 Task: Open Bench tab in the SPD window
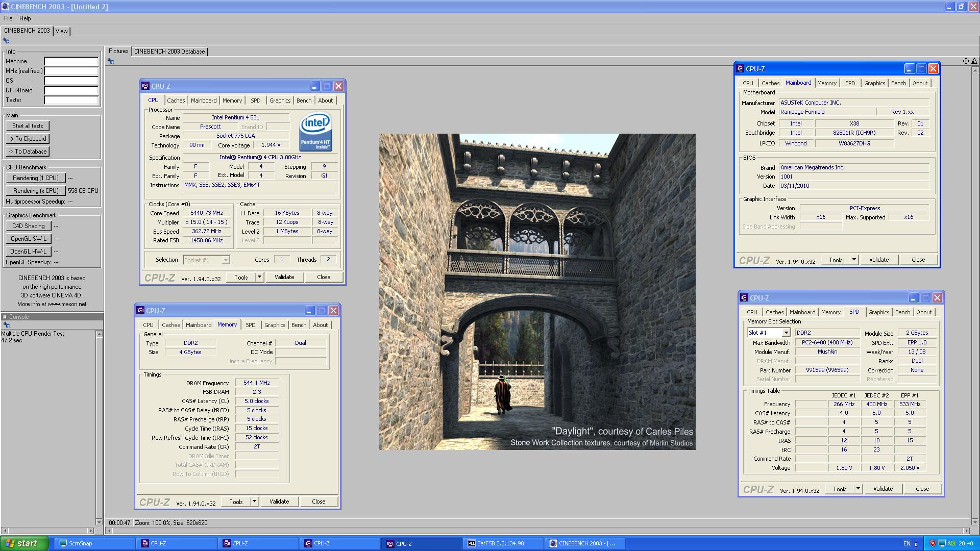902,312
